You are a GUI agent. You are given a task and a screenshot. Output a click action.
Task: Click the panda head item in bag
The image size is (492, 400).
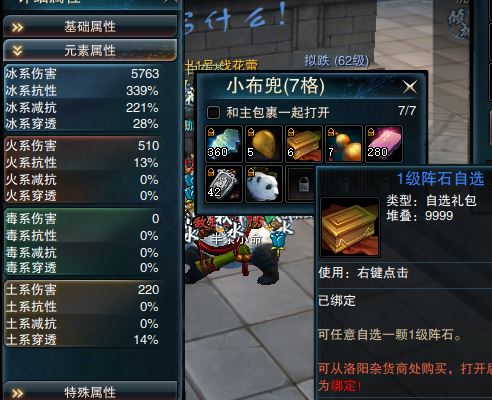pos(264,184)
